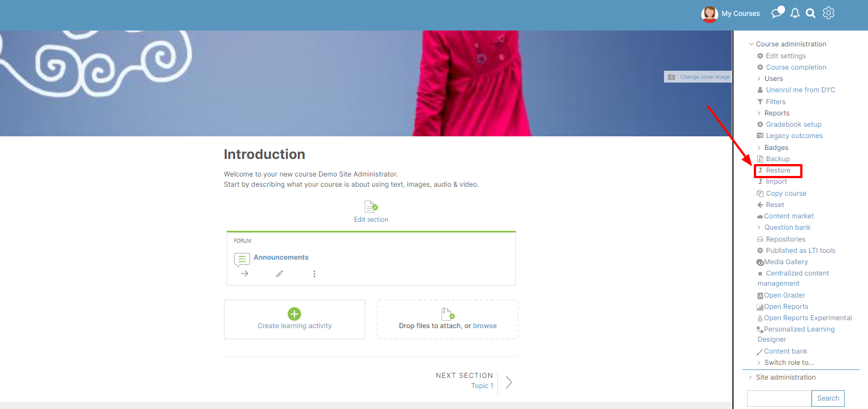Screen dimensions: 868x409
Task: Open Course completion link
Action: tap(796, 67)
